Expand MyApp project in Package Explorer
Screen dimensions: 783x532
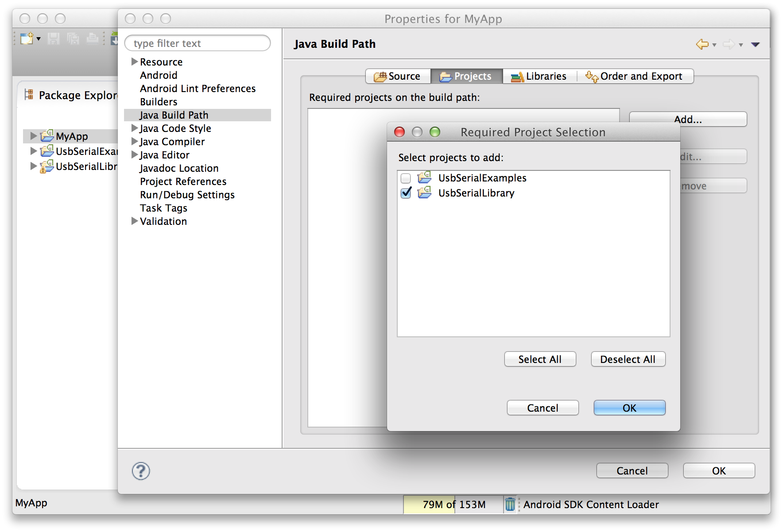(34, 135)
